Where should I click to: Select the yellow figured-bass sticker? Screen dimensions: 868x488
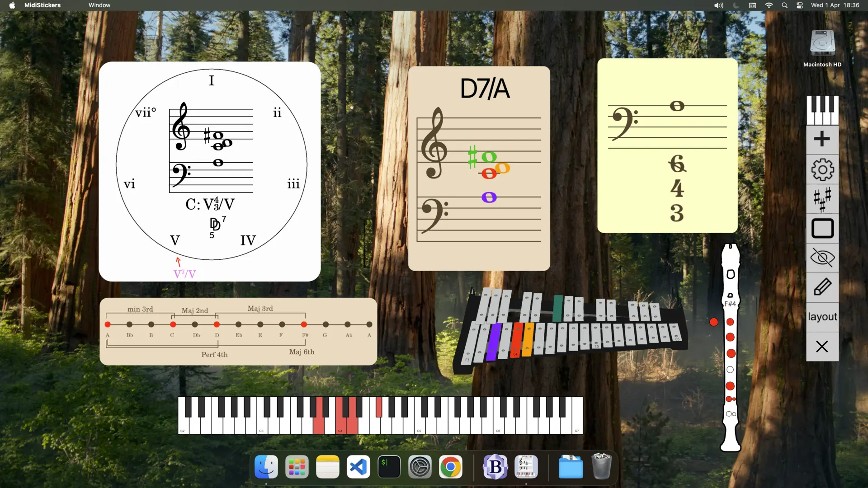pyautogui.click(x=667, y=145)
